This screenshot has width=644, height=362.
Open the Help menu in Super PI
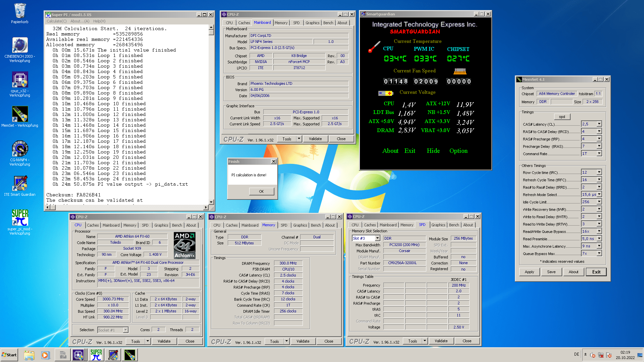click(99, 21)
